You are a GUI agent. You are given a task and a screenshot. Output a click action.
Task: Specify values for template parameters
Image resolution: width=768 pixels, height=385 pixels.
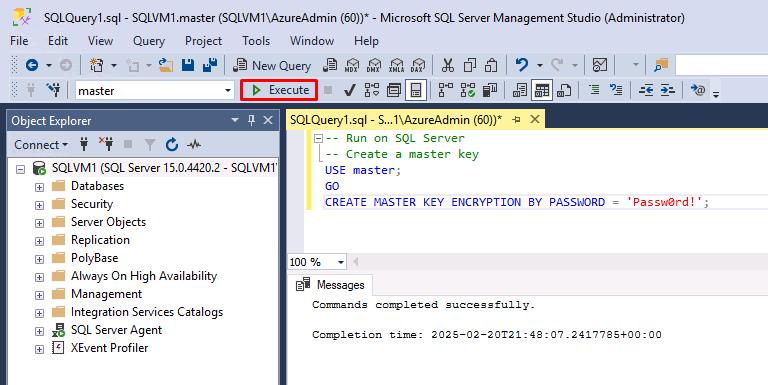[698, 90]
